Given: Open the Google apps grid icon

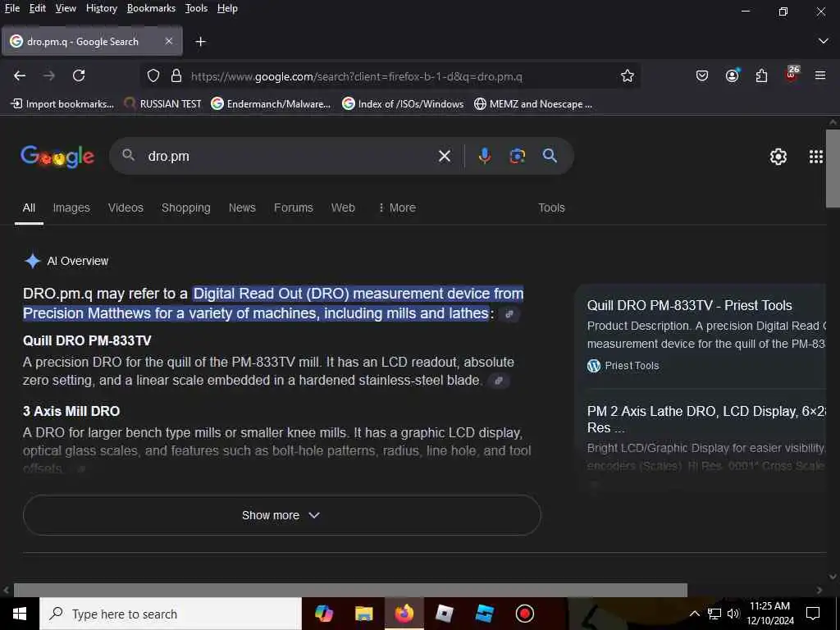Looking at the screenshot, I should click(815, 157).
